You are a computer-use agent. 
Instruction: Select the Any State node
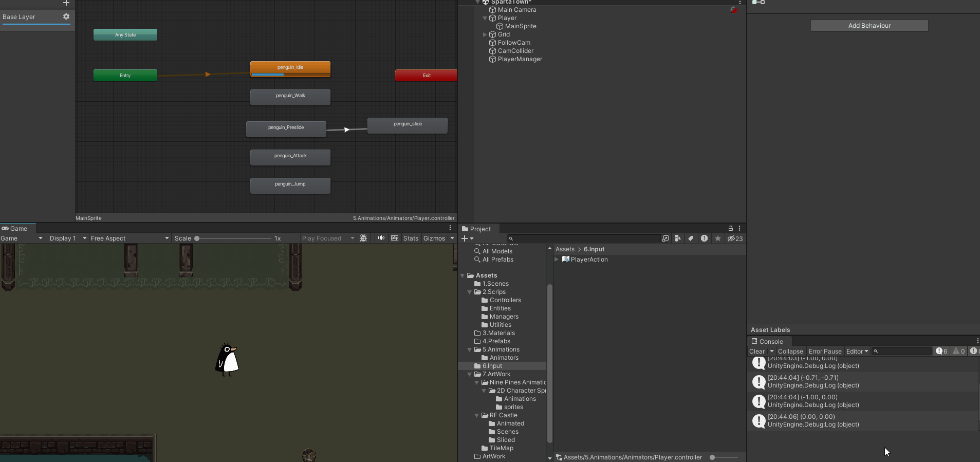(125, 34)
